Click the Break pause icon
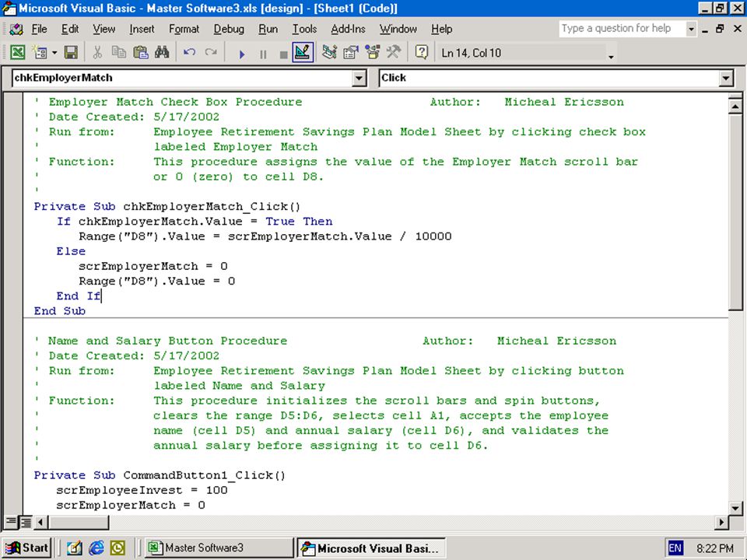This screenshot has width=747, height=560. (x=263, y=54)
